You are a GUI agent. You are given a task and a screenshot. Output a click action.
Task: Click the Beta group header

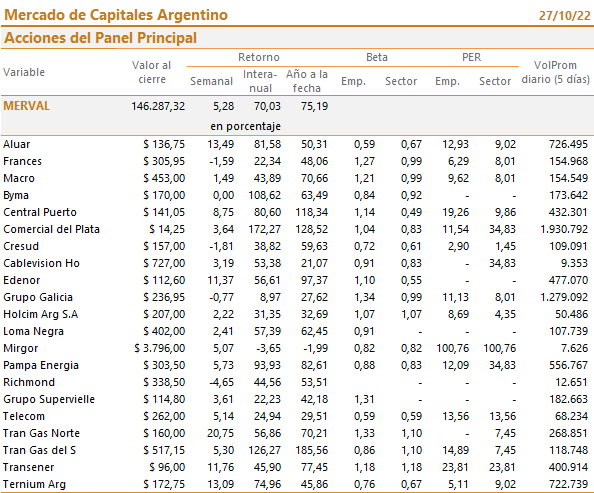click(377, 57)
